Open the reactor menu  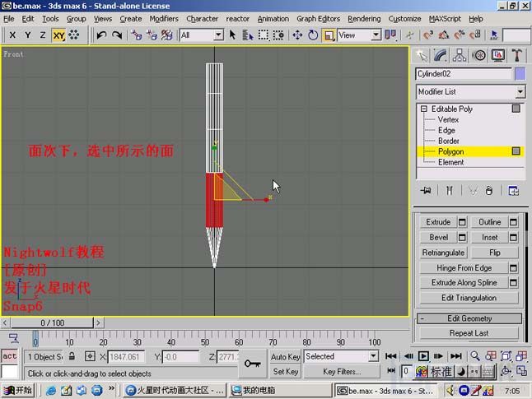coord(237,19)
